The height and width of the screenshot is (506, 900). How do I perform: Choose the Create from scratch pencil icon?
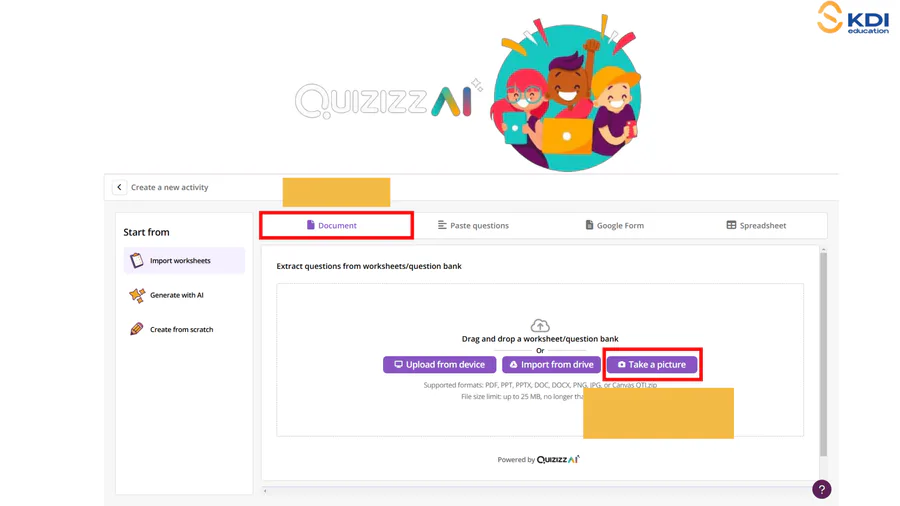click(x=137, y=329)
